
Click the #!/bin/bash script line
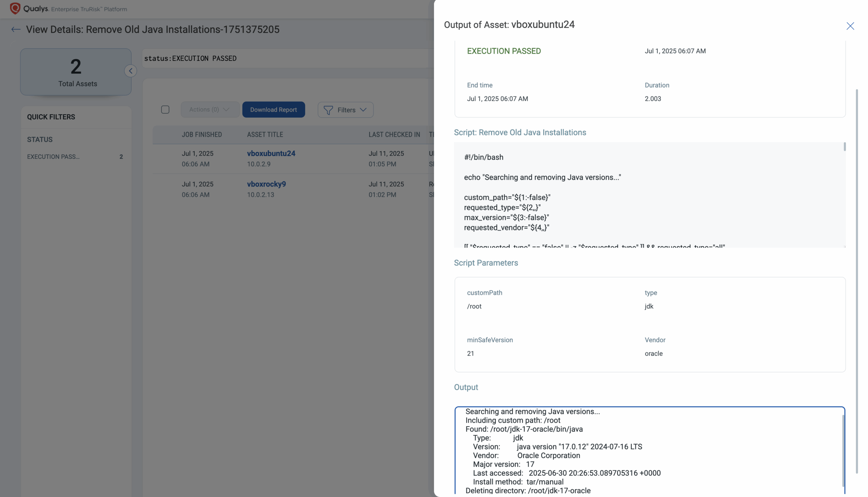pos(484,157)
